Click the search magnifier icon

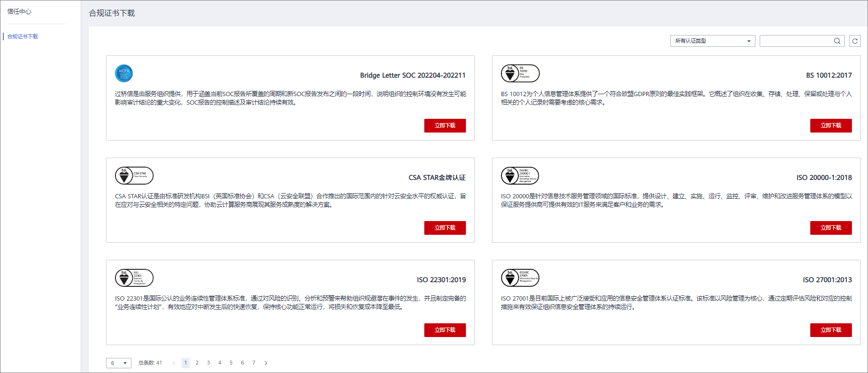click(837, 41)
